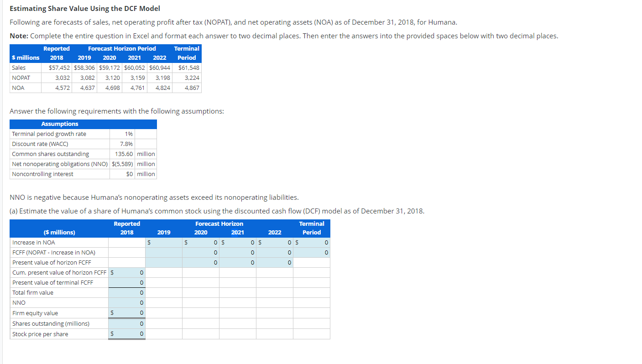Click the Stock price per share answer field
The image size is (642, 364).
click(x=127, y=333)
